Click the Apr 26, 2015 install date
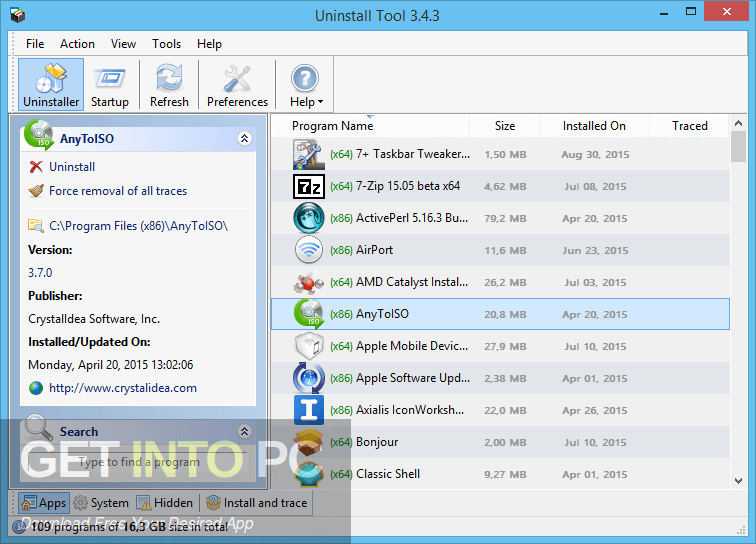756x544 pixels. (594, 410)
